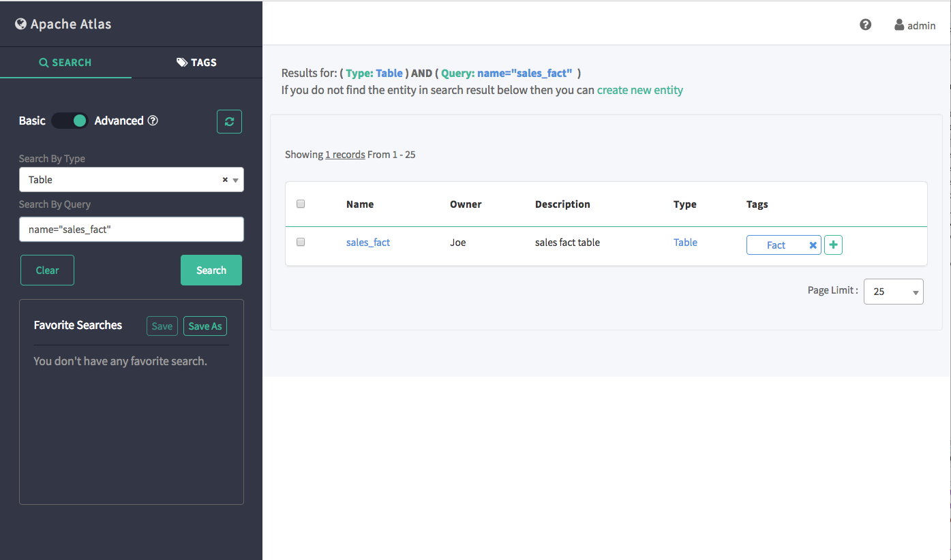Open the admin user menu
This screenshot has height=560, width=951.
pyautogui.click(x=915, y=25)
